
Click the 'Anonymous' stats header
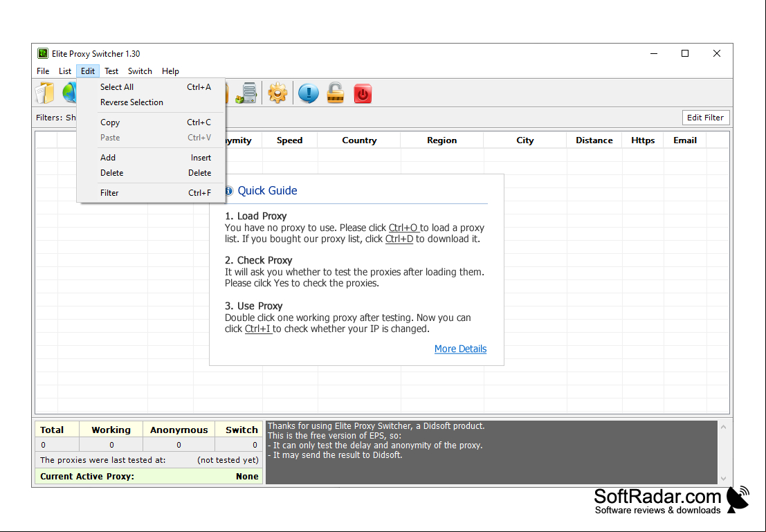click(179, 430)
